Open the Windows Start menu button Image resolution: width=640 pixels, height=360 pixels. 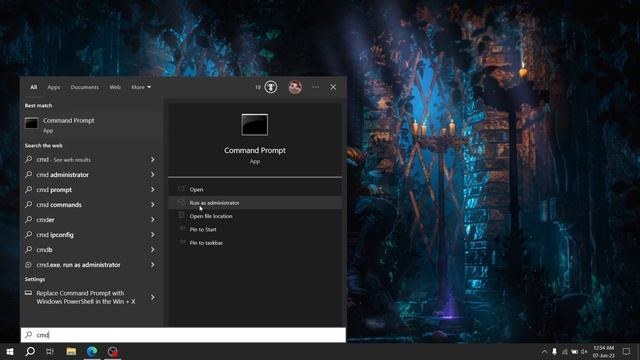[10, 351]
